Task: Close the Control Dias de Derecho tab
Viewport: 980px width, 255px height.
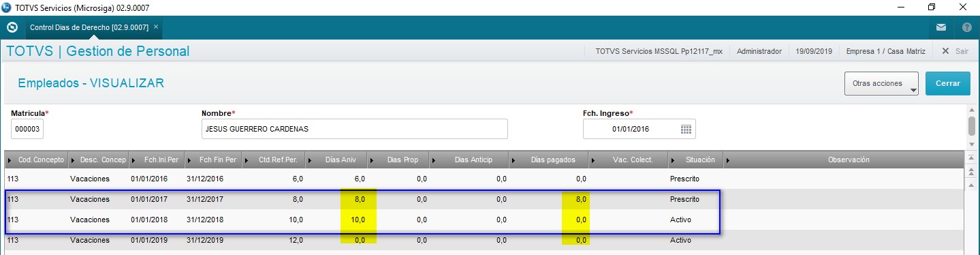Action: coord(156,27)
